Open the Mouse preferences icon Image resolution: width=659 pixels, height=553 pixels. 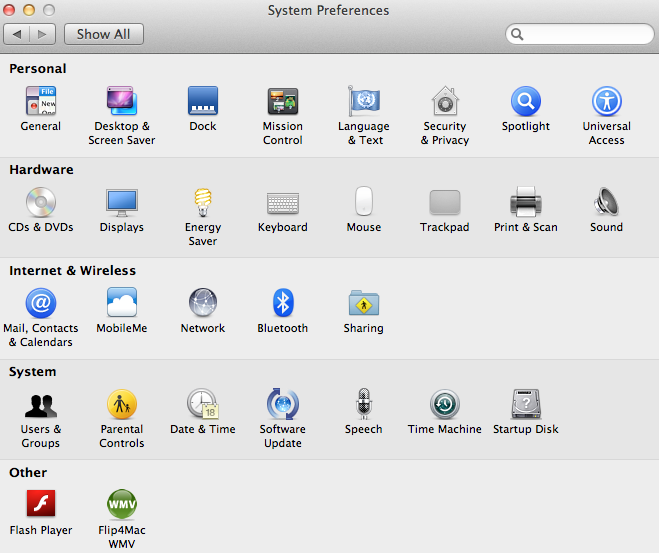364,201
